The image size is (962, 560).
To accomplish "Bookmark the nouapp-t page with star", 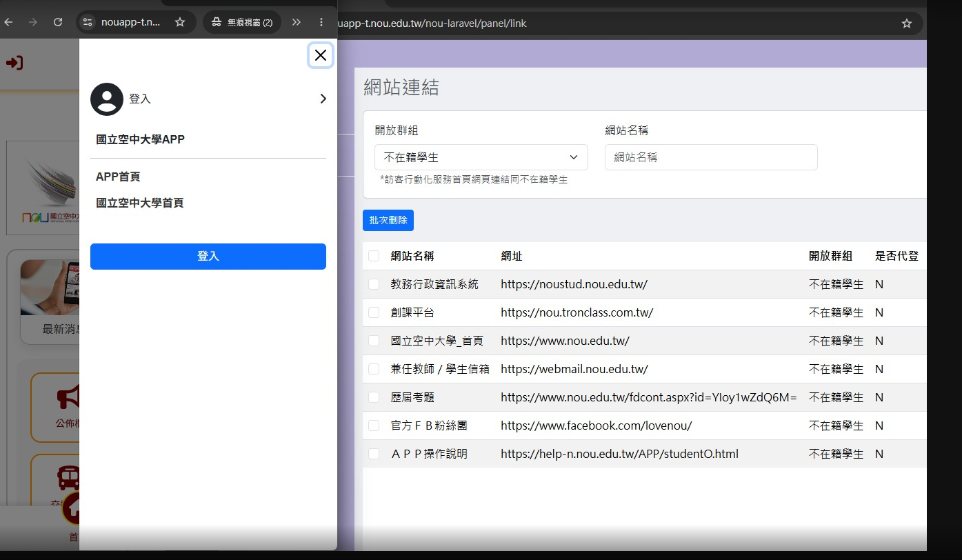I will pyautogui.click(x=180, y=22).
